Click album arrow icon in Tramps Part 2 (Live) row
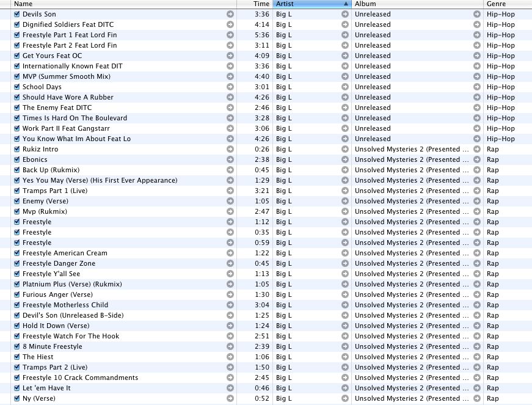The height and width of the screenshot is (405, 532). pyautogui.click(x=477, y=367)
